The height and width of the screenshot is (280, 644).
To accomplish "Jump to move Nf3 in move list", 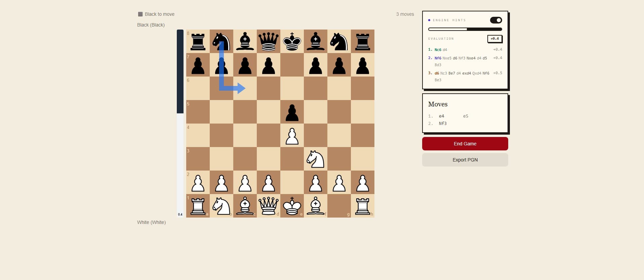I will coord(443,124).
